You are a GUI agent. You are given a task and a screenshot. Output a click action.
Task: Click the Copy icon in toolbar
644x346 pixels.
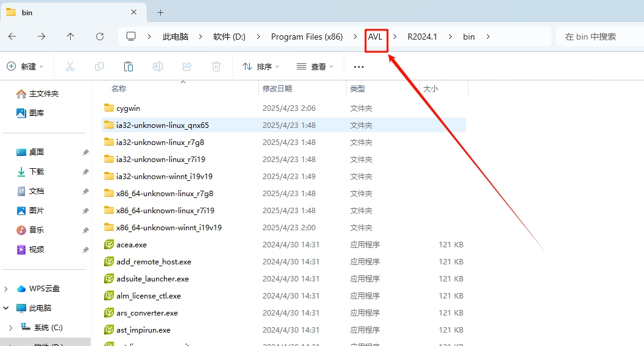[x=99, y=66]
